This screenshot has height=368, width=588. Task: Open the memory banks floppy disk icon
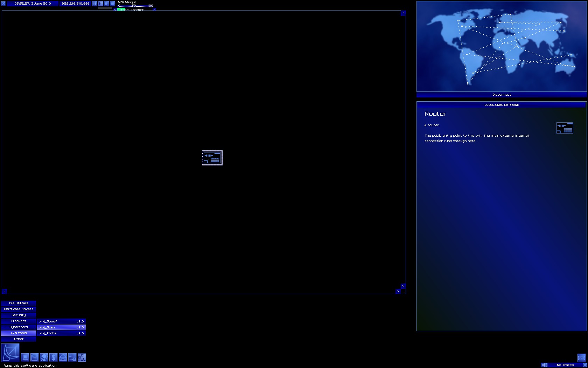(x=34, y=357)
